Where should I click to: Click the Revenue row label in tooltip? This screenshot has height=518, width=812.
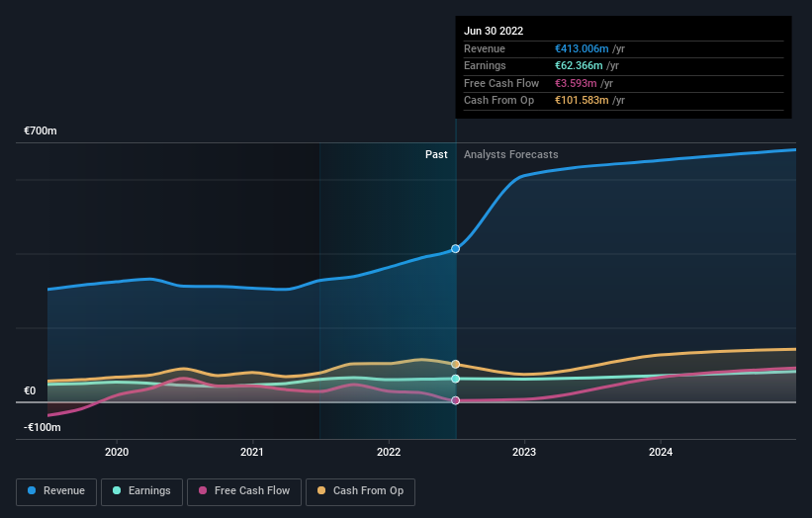485,48
